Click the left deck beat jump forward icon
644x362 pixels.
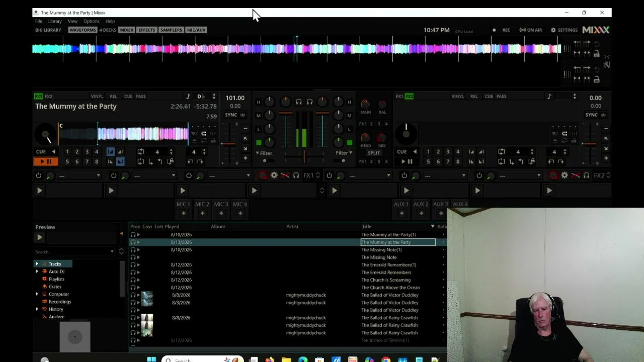[200, 161]
